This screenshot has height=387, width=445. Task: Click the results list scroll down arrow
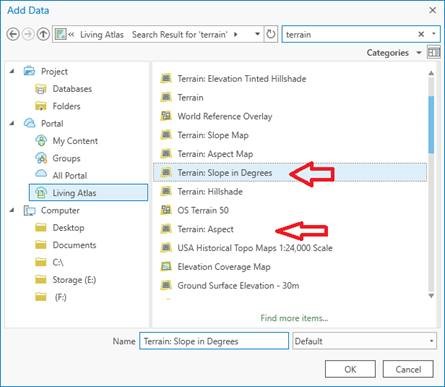[431, 296]
